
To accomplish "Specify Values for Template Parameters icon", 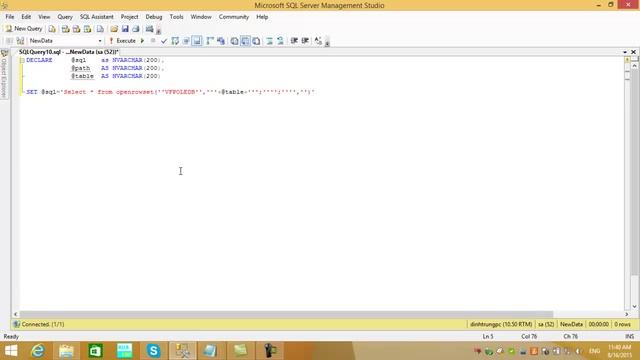I will 318,41.
